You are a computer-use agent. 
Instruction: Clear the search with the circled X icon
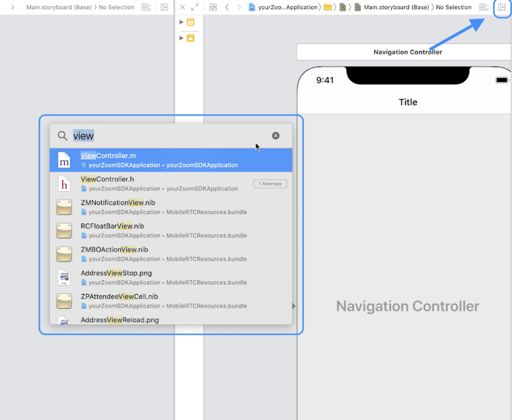coord(276,136)
